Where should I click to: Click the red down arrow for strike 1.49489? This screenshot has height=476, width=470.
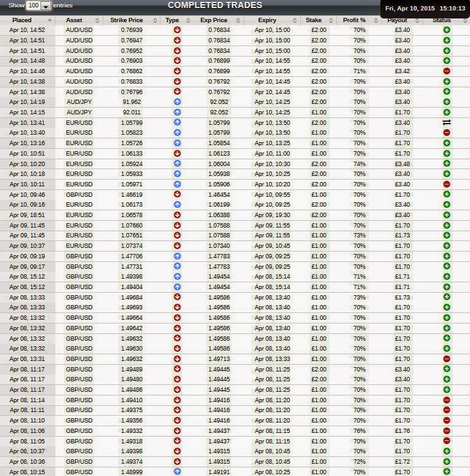click(x=177, y=369)
